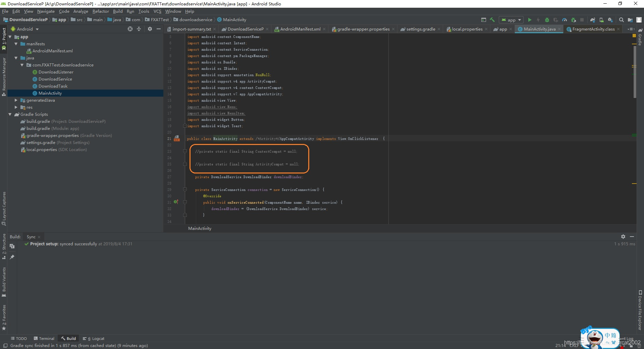Viewport: 644px width, 349px height.
Task: Click the downloadservice breadcrumb
Action: point(193,20)
